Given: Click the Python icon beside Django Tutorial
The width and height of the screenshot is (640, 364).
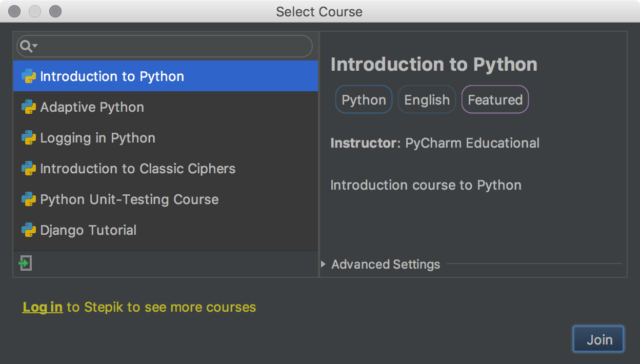Looking at the screenshot, I should coord(28,230).
